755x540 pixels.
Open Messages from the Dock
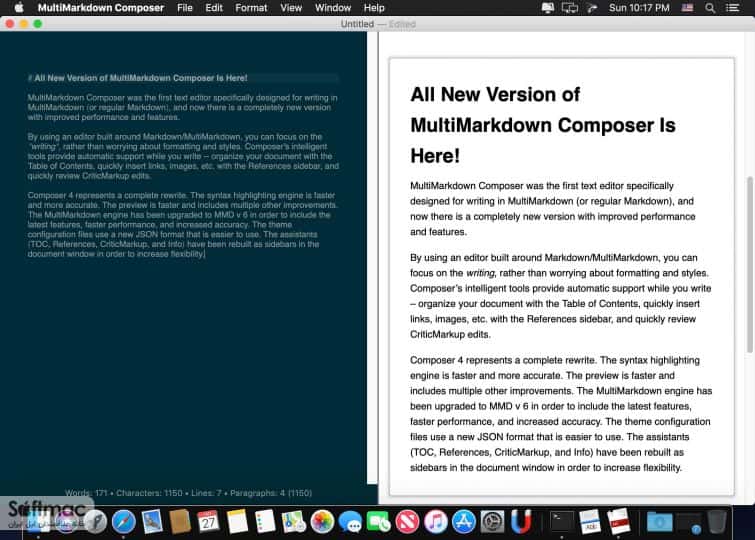351,522
